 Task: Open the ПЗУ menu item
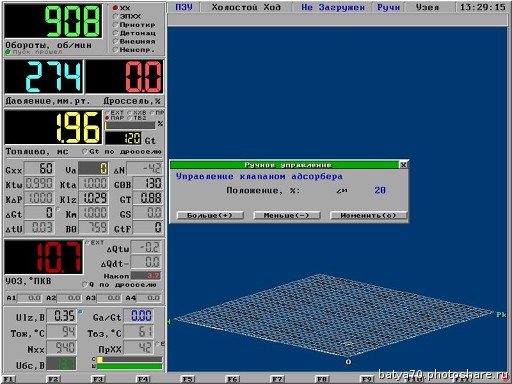(x=184, y=7)
